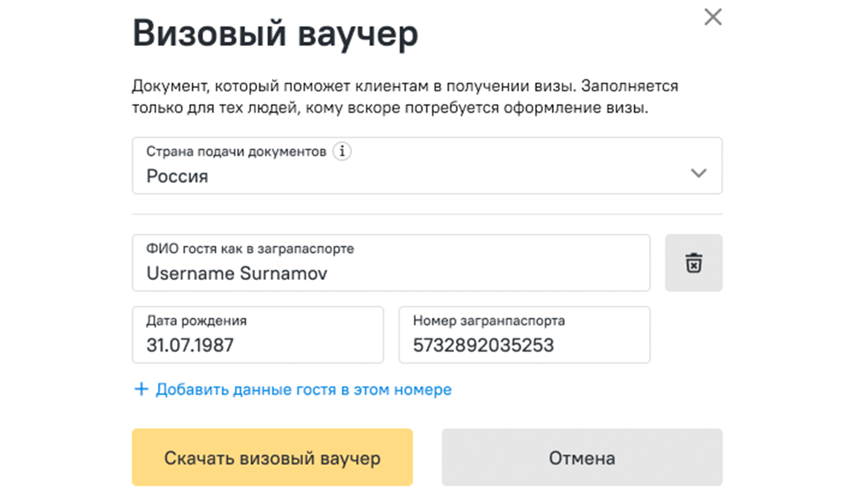Click the ФИО гостя как в загранпаспорте label
852x504 pixels.
coord(250,249)
